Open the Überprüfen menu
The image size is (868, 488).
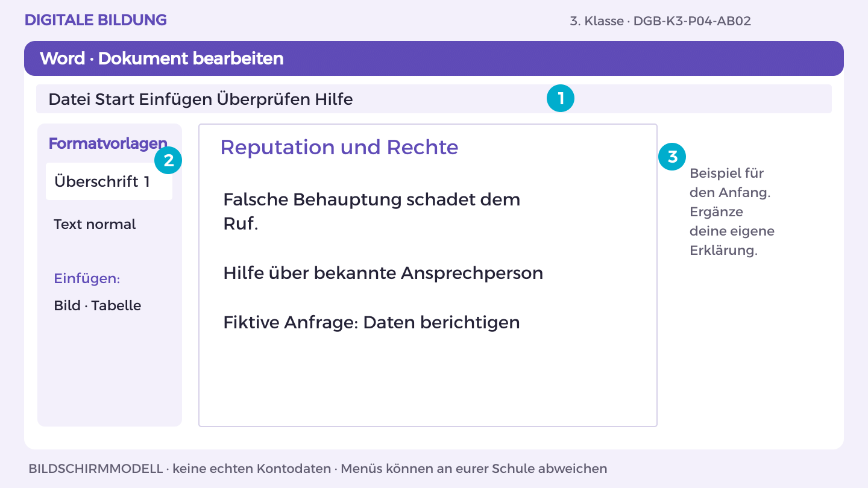click(263, 99)
